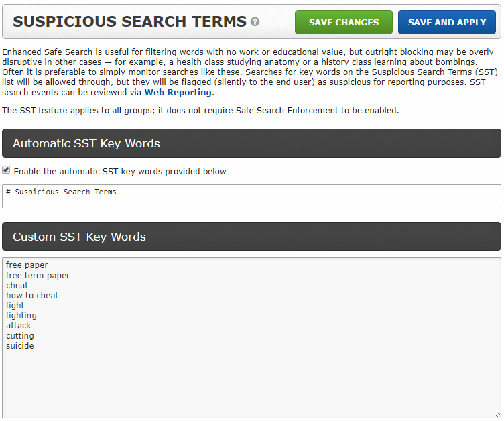504x421 pixels.
Task: Open the Web Reporting link
Action: click(x=178, y=93)
